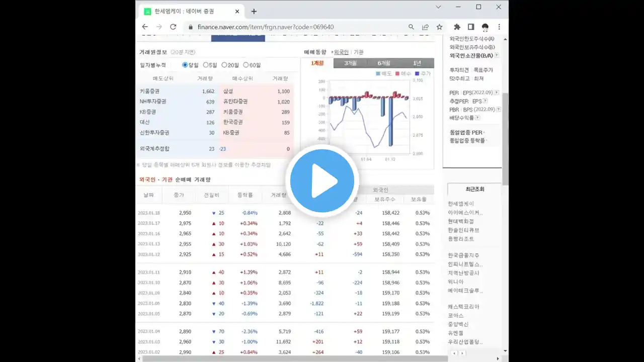Open 중앙백신 in the recent list

click(x=458, y=324)
